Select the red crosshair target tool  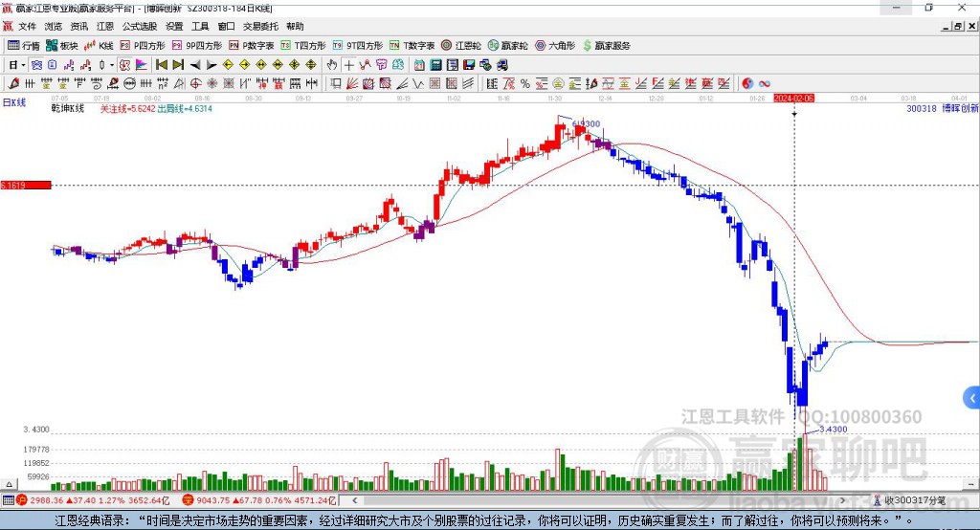pyautogui.click(x=195, y=84)
